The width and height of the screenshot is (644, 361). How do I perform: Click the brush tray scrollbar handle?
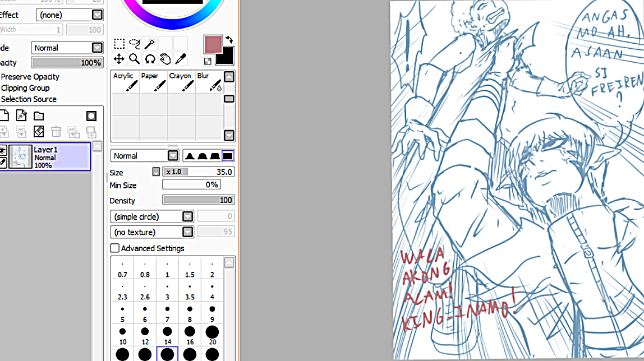pos(229,99)
